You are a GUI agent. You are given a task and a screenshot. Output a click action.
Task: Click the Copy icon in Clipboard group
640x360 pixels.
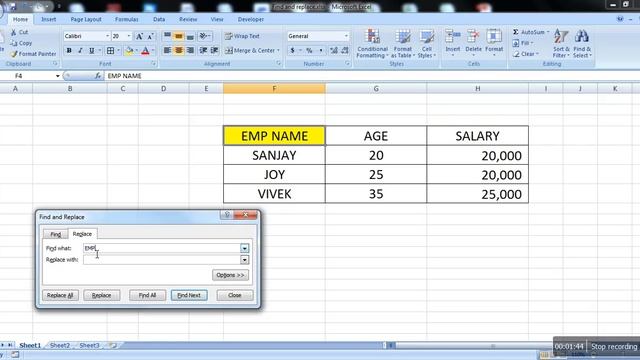[14, 43]
